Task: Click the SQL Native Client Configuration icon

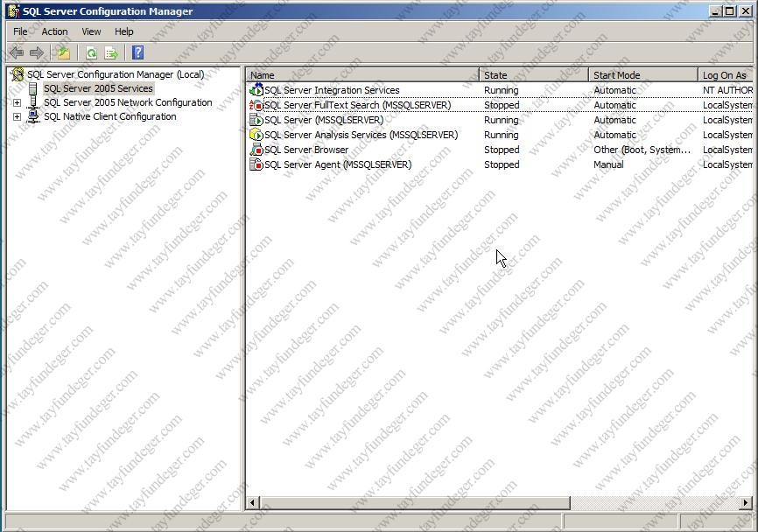Action: click(x=33, y=116)
